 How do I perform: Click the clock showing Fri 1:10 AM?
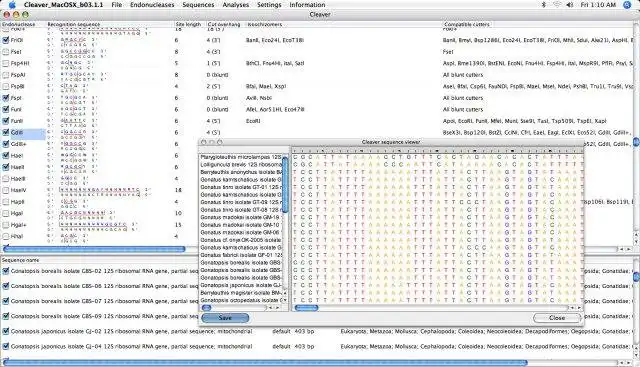coord(598,5)
